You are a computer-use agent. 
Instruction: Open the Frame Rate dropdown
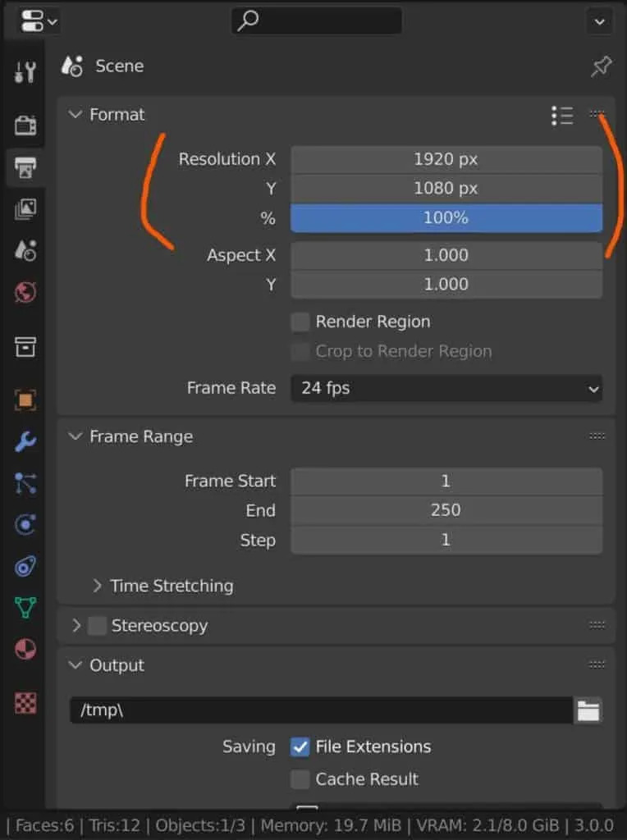[446, 389]
